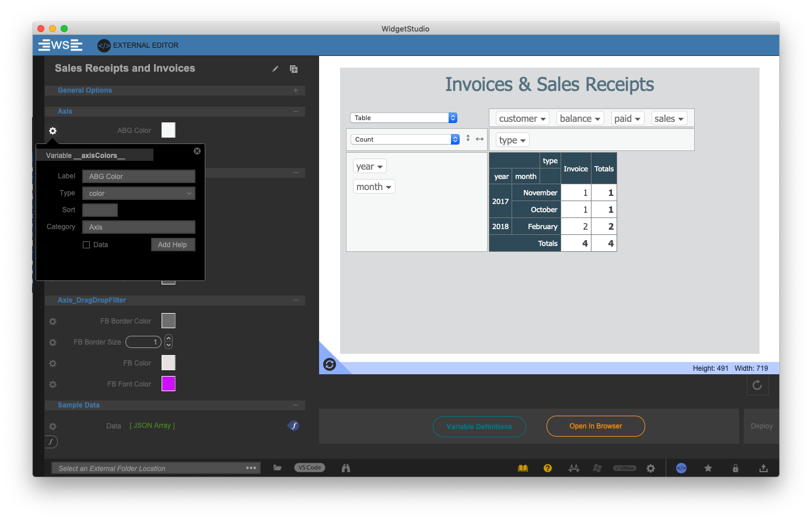Click Open In Browser button

(x=596, y=426)
